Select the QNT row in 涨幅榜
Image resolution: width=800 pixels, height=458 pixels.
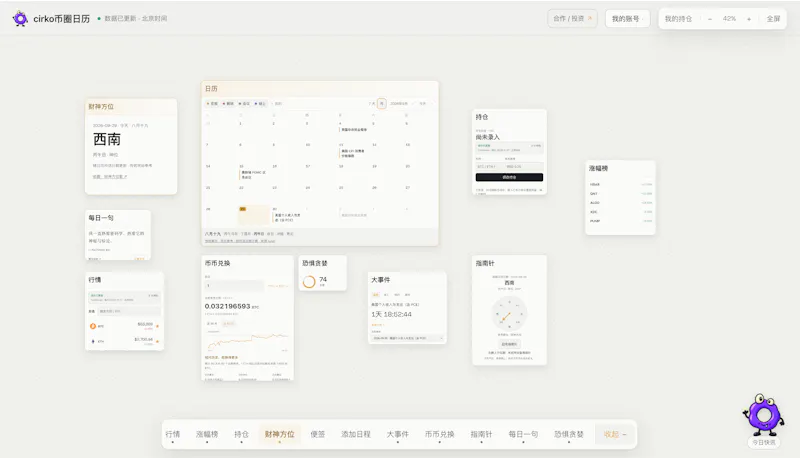[621, 193]
